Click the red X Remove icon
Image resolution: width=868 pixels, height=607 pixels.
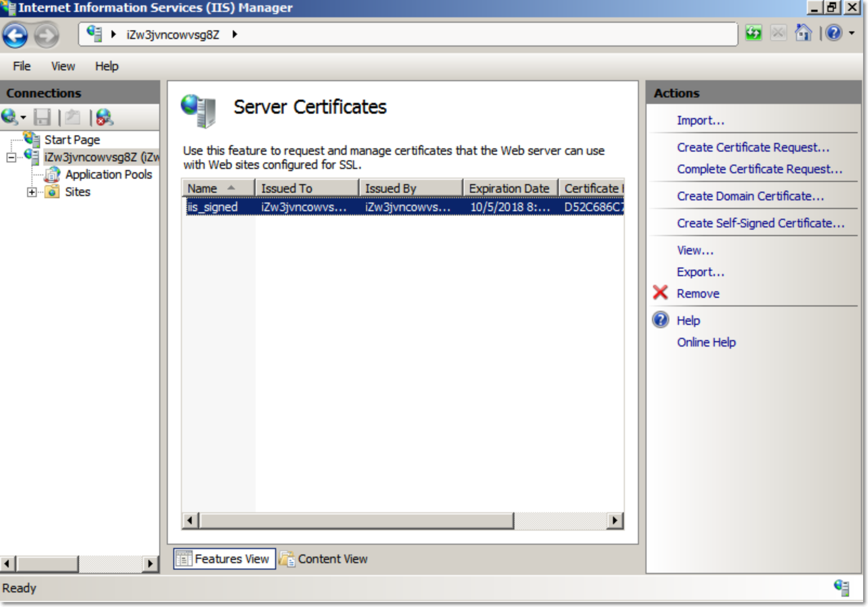click(660, 293)
